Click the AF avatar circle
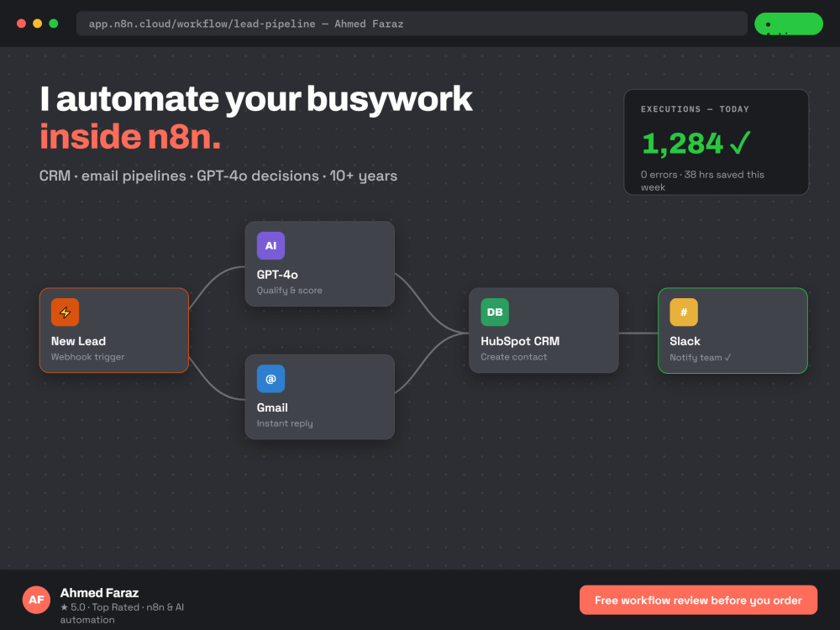840x630 pixels. 36,600
